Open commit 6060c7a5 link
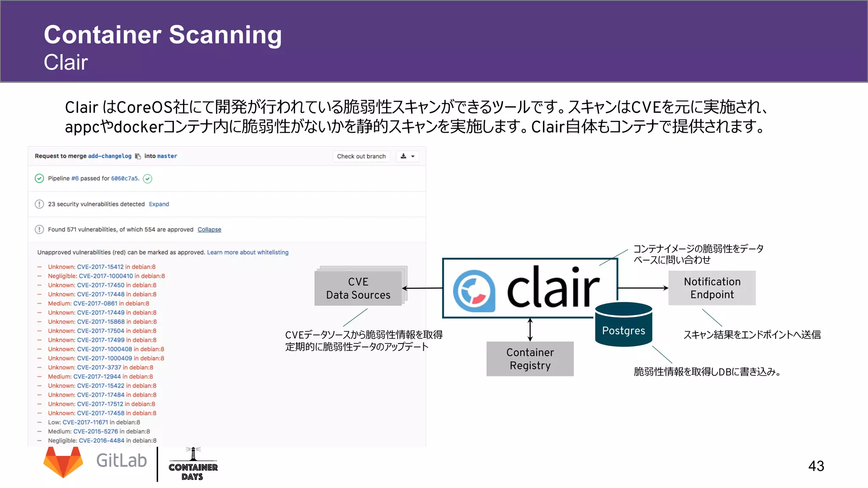This screenshot has width=868, height=488. point(125,179)
